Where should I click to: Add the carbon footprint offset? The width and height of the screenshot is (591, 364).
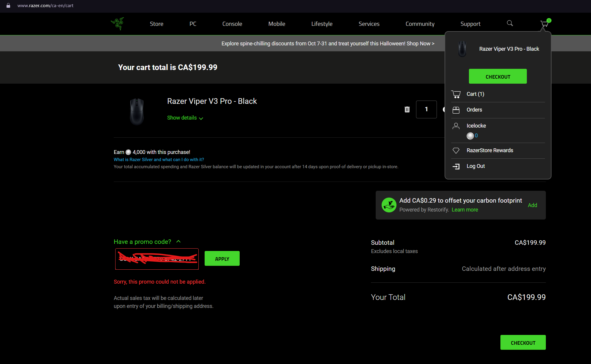click(x=532, y=205)
